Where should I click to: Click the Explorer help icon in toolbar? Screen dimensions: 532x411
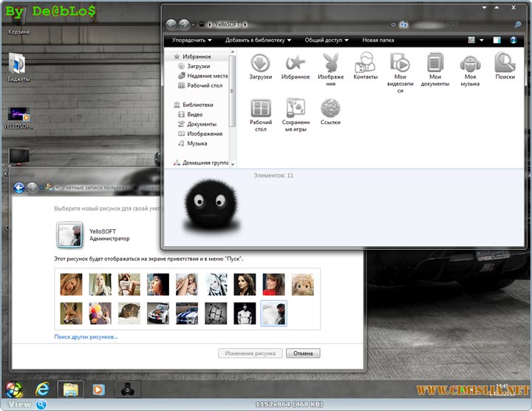point(514,40)
